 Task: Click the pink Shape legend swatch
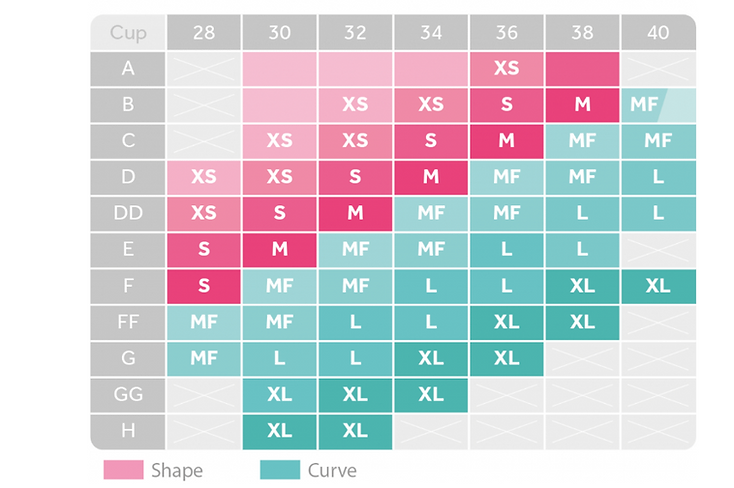124,469
